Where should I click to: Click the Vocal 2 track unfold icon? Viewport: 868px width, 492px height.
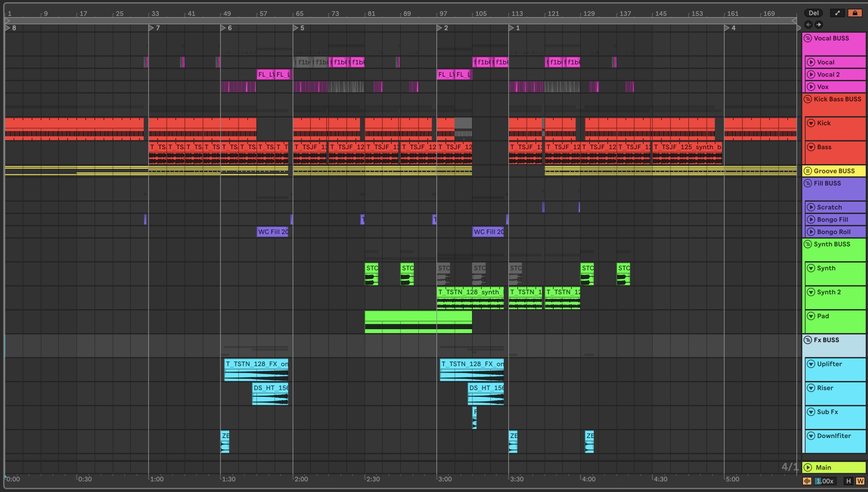click(811, 74)
